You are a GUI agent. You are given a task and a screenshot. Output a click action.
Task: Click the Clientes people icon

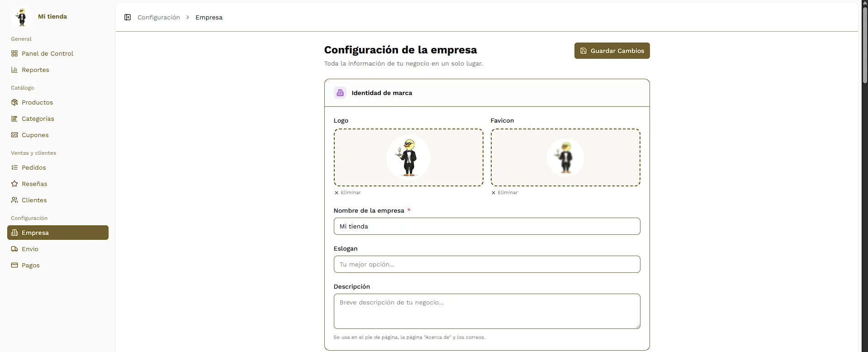(14, 200)
